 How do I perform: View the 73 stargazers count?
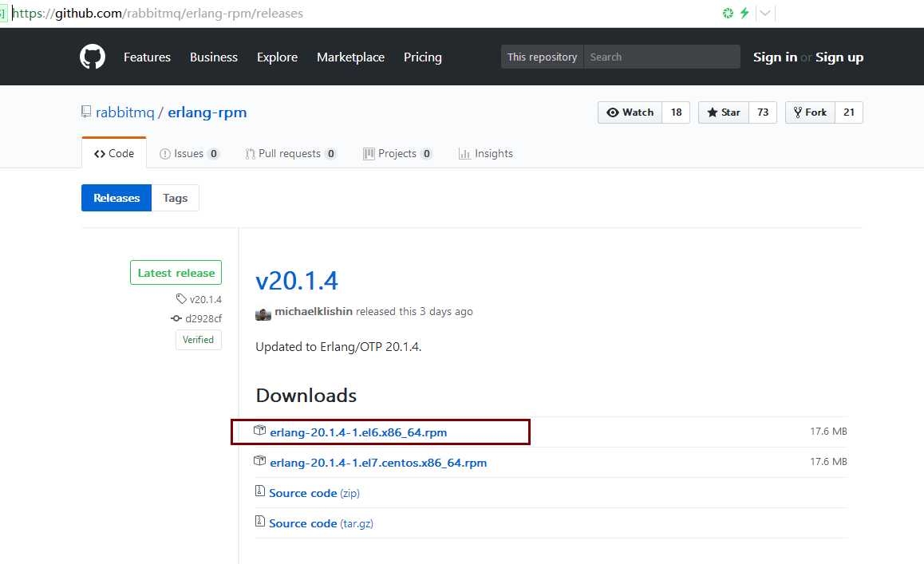[763, 112]
